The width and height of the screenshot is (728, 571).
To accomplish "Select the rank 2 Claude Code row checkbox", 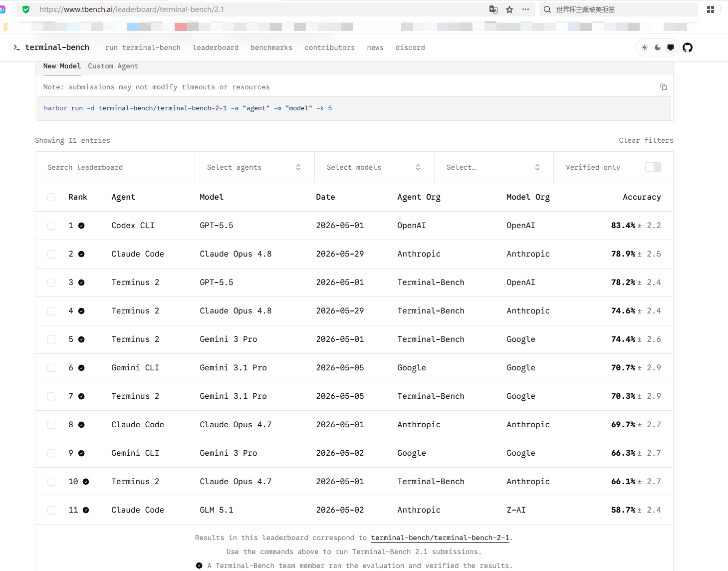I will pyautogui.click(x=51, y=254).
